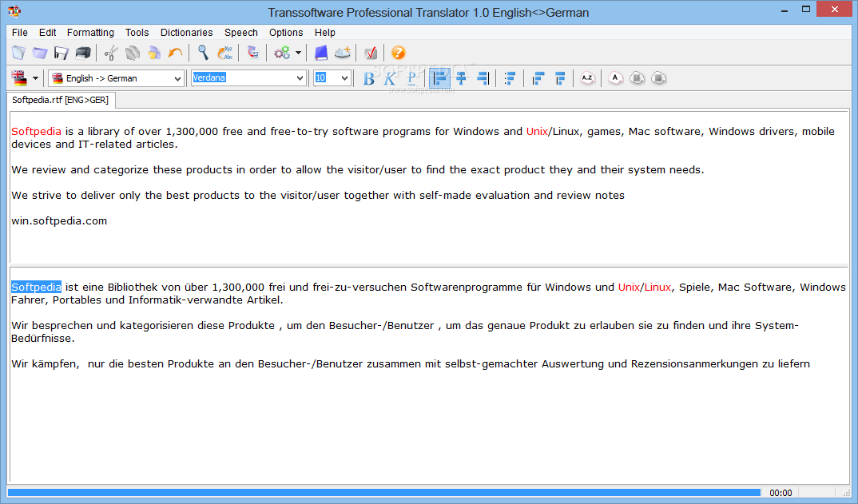This screenshot has height=504, width=858.
Task: Click the A.Z speech bubble icon
Action: coord(587,78)
